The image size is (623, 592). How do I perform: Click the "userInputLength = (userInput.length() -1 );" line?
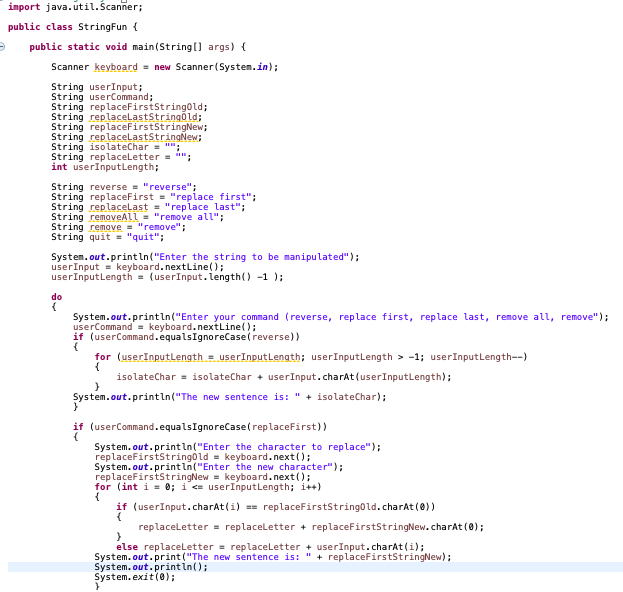(x=167, y=277)
